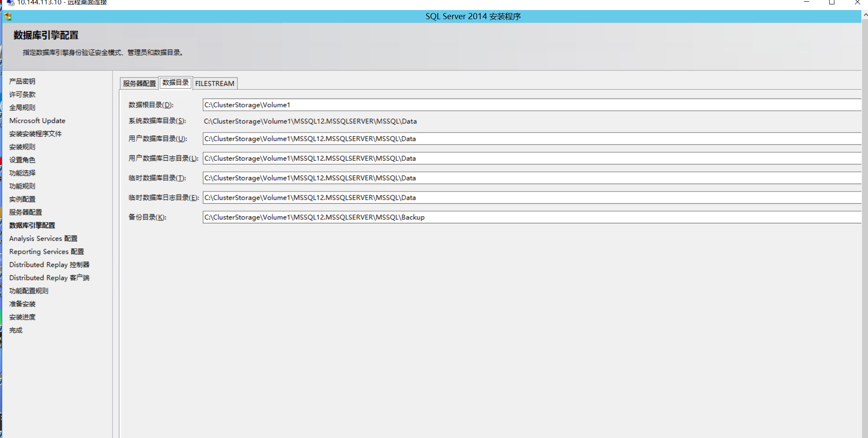Viewport: 868px width, 438px height.
Task: Click the 用户数据库日志目录 input field
Action: 532,158
